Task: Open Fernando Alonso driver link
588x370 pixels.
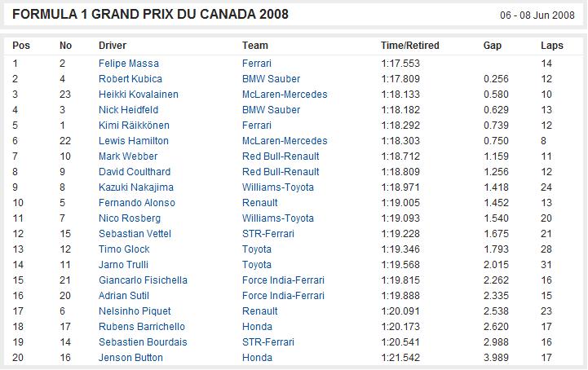Action: (x=137, y=203)
